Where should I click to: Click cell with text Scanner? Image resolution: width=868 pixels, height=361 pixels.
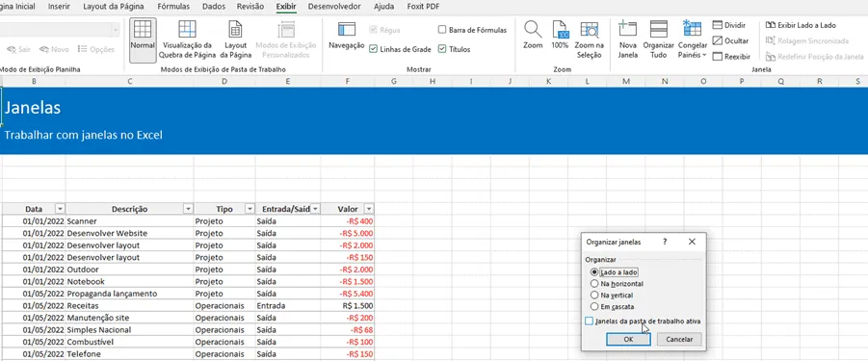(129, 221)
